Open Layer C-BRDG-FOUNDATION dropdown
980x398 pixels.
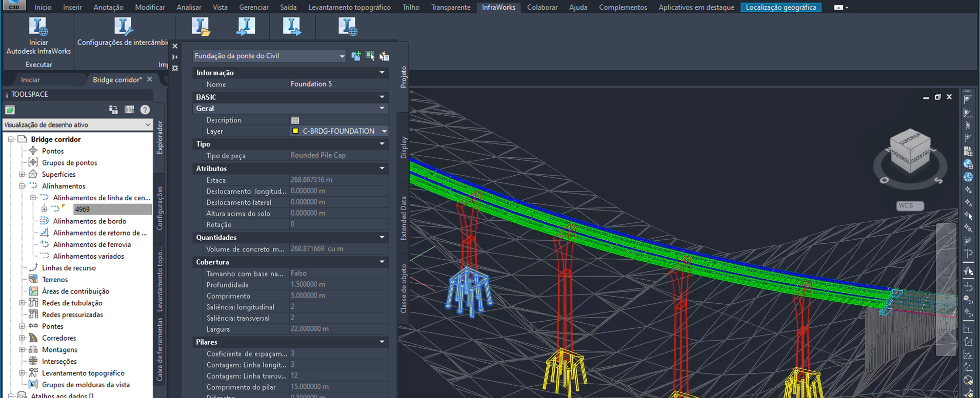[384, 131]
